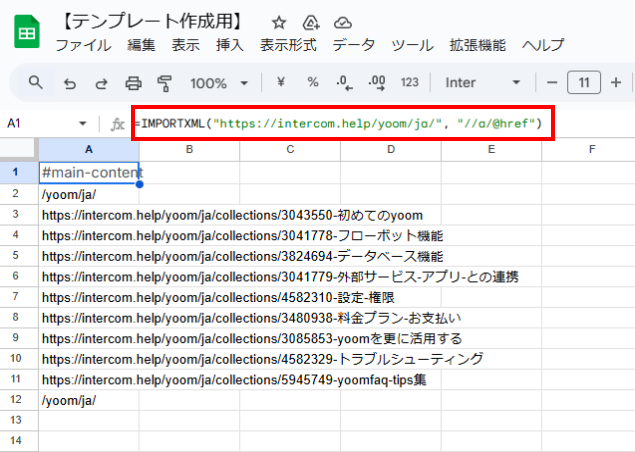Viewport: 635px width, 452px height.
Task: Open the Inter font family dropdown
Action: pos(484,82)
